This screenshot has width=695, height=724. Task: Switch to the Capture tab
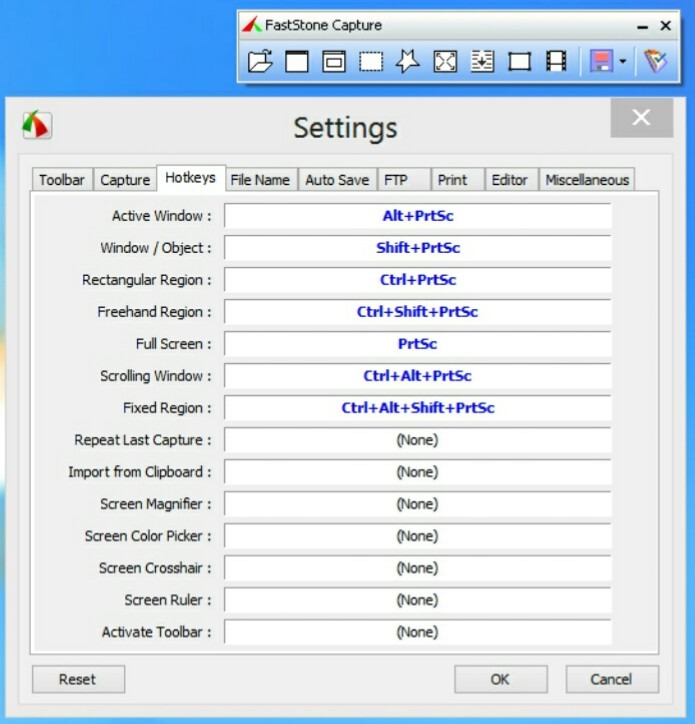click(125, 180)
